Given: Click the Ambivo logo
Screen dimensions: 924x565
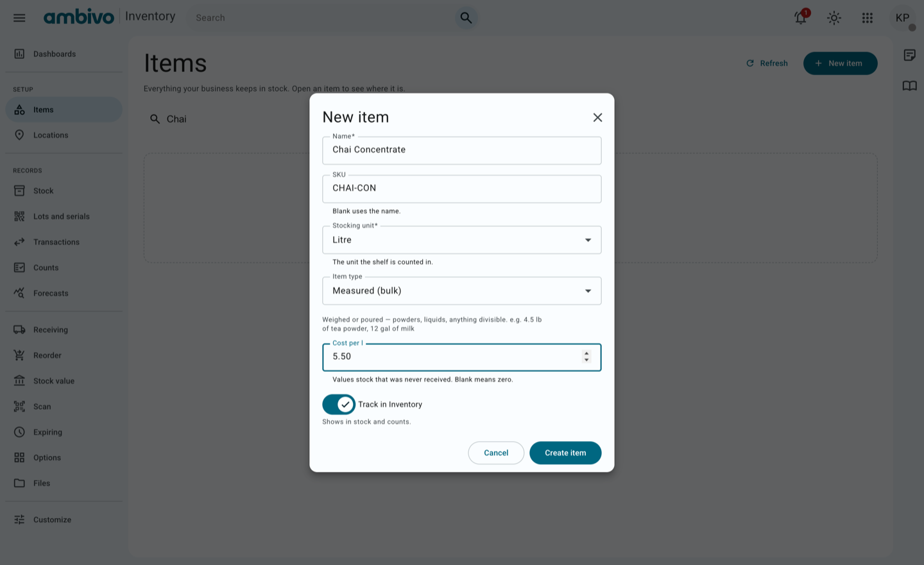Looking at the screenshot, I should pyautogui.click(x=79, y=17).
